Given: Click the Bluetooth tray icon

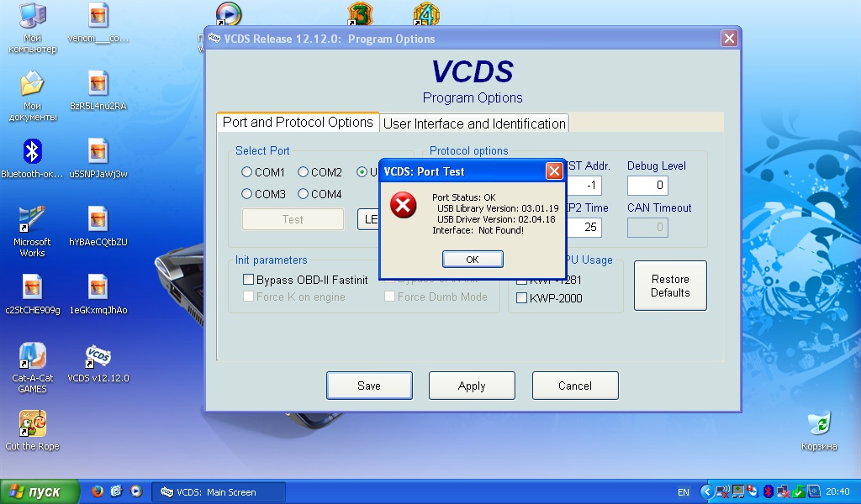Looking at the screenshot, I should pos(768,491).
